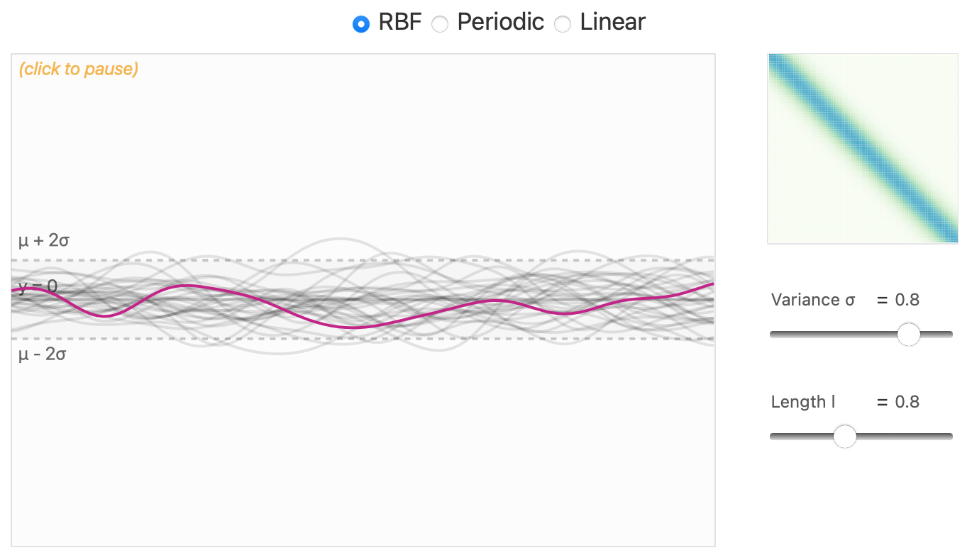Click the Variance value "= 0.8"

(x=898, y=300)
